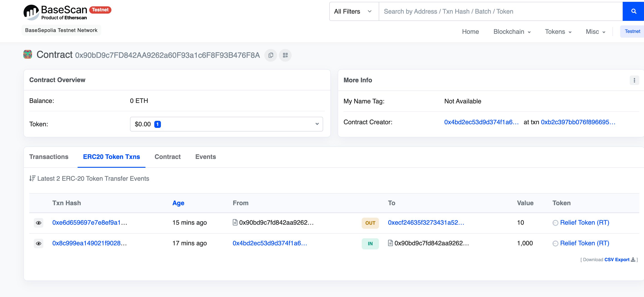Open transaction hash 0x8c999ea149021f9028
Viewport: 644px width, 297px height.
click(x=89, y=243)
